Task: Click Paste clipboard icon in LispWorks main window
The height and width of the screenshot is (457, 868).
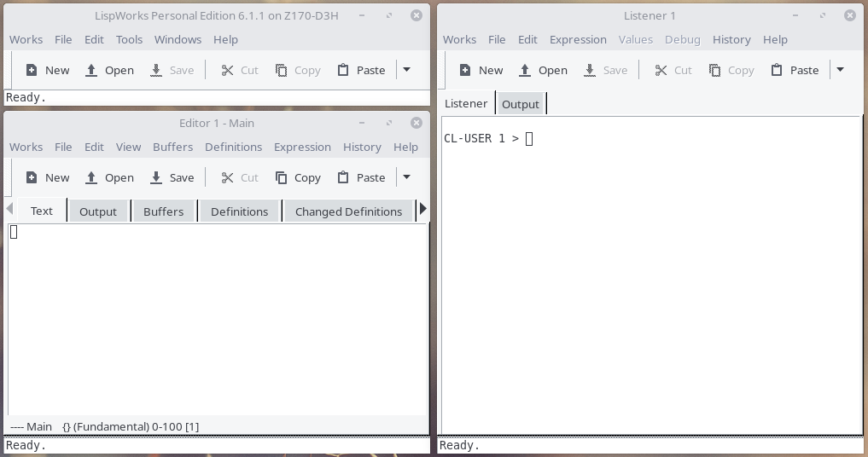Action: (x=343, y=70)
